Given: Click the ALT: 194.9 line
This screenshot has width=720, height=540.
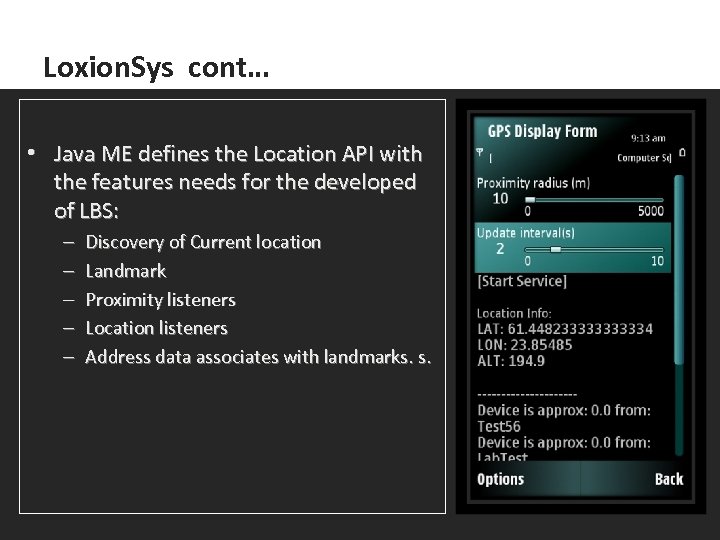Looking at the screenshot, I should click(511, 361).
